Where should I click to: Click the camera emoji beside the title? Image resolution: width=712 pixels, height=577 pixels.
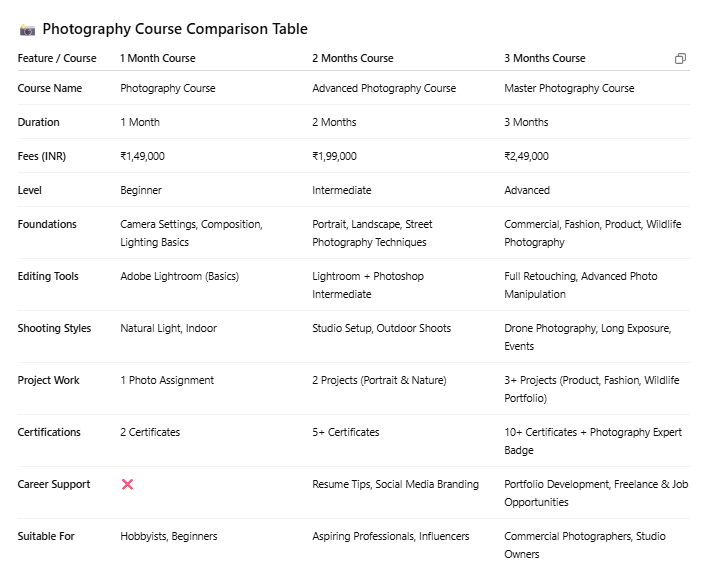27,30
